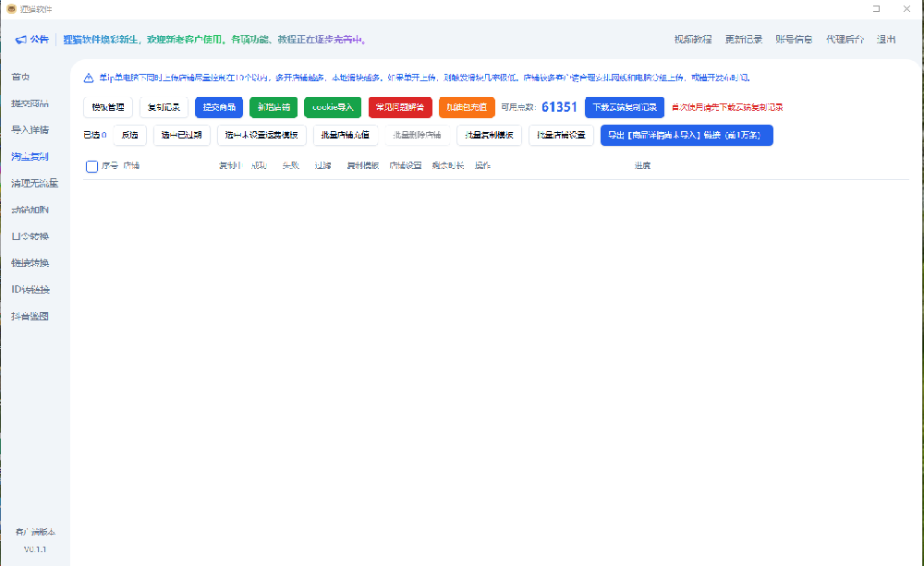Click the warning triangle icon in notice

[89, 78]
